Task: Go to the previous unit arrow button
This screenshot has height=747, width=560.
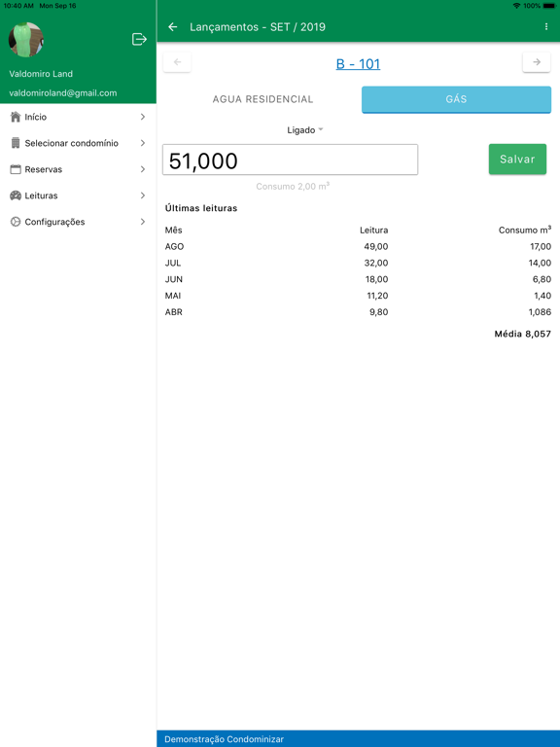Action: pyautogui.click(x=177, y=62)
